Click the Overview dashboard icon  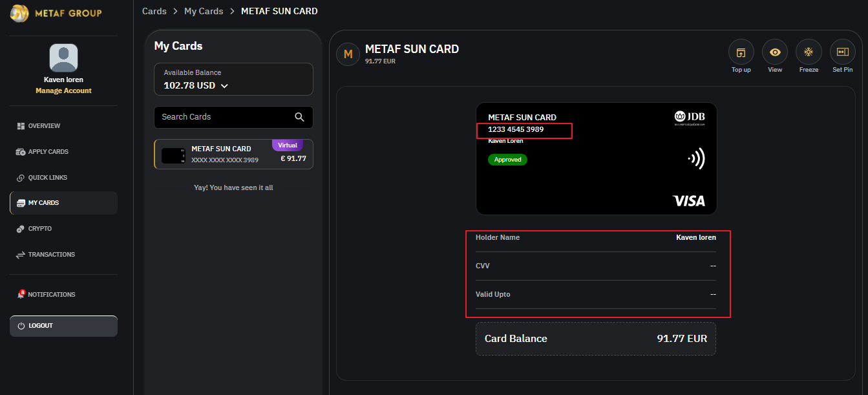click(x=21, y=126)
